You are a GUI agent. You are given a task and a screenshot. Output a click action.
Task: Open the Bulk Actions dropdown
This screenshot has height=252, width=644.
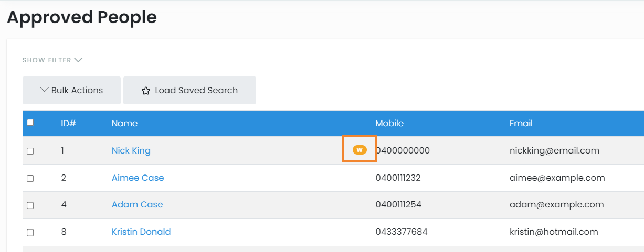point(71,90)
